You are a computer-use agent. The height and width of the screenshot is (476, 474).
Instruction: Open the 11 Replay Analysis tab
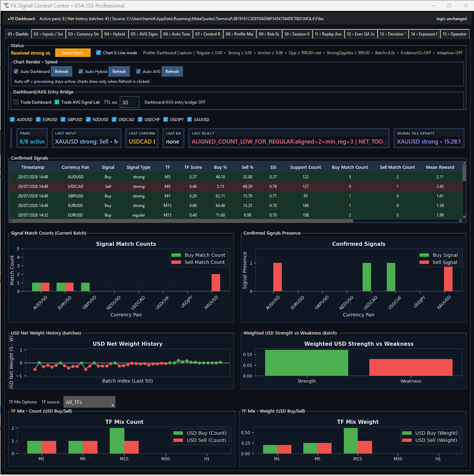[x=328, y=34]
